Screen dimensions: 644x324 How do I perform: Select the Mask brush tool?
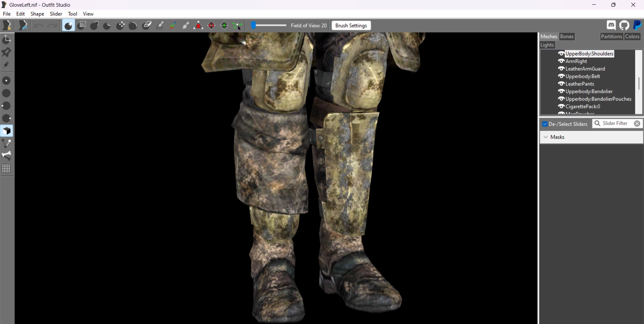pyautogui.click(x=82, y=25)
